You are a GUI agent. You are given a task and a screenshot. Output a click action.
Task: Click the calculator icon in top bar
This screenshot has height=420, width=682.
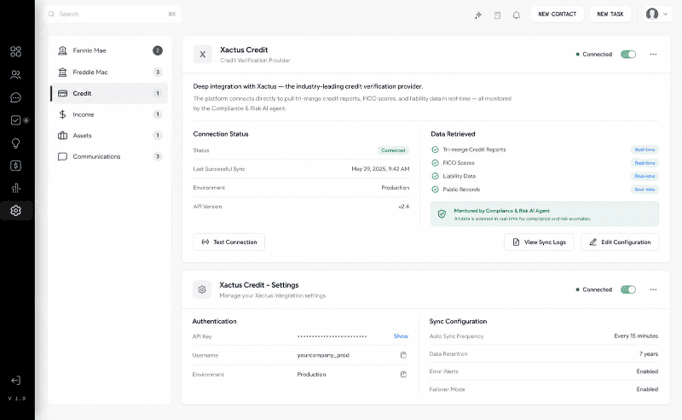pos(497,15)
